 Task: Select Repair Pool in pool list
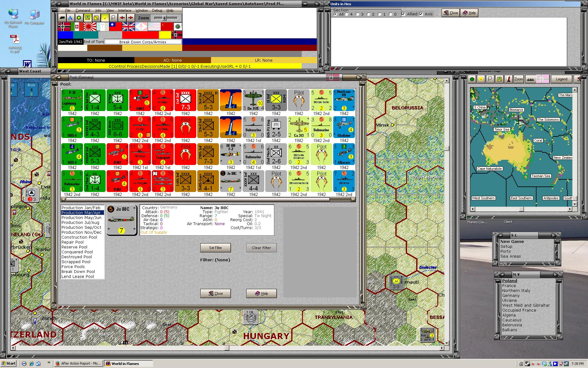(x=82, y=242)
